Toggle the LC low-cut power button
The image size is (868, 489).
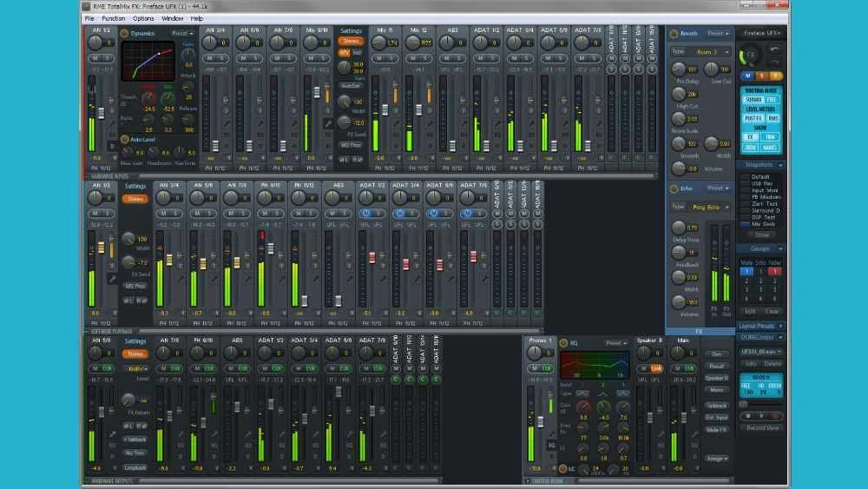click(563, 468)
